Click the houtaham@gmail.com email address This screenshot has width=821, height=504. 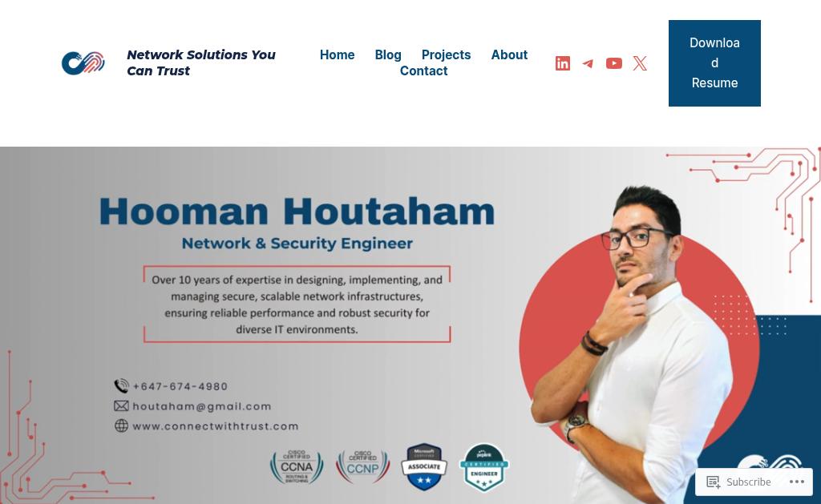[201, 406]
